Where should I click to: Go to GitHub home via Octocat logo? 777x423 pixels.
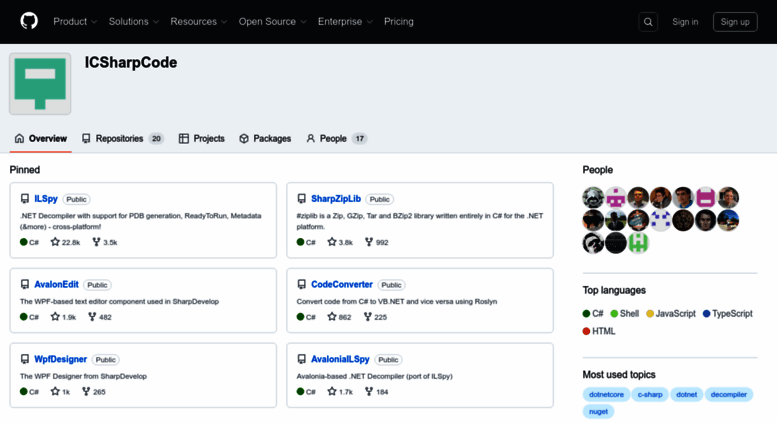point(29,21)
